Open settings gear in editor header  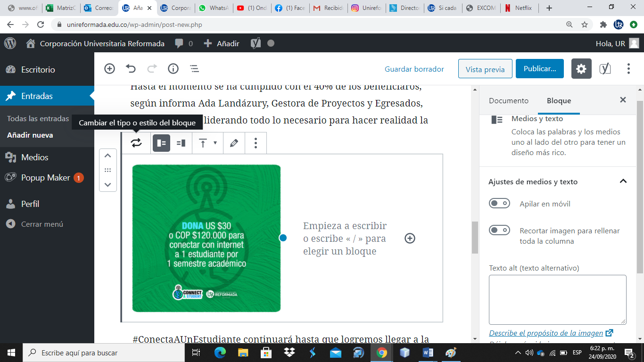point(581,69)
